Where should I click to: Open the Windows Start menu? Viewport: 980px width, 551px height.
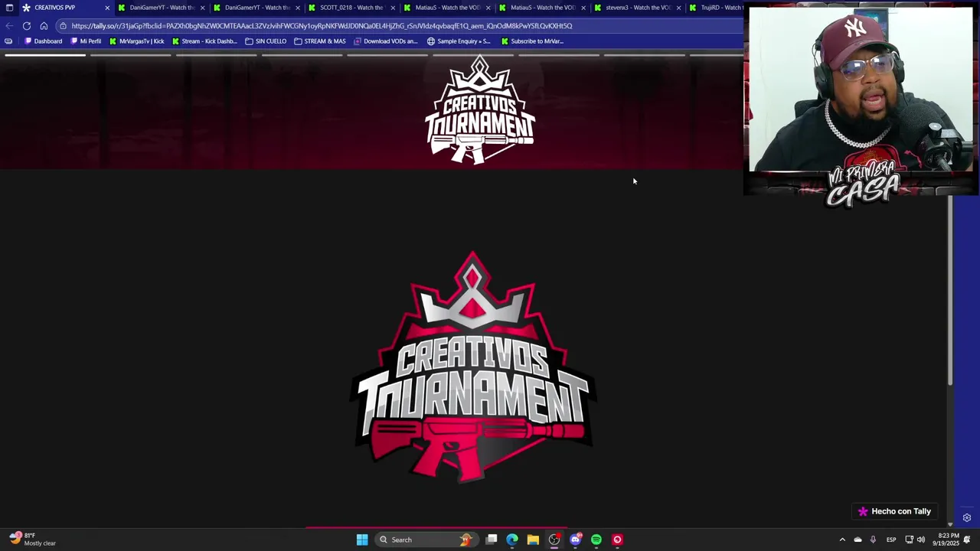[x=362, y=540]
